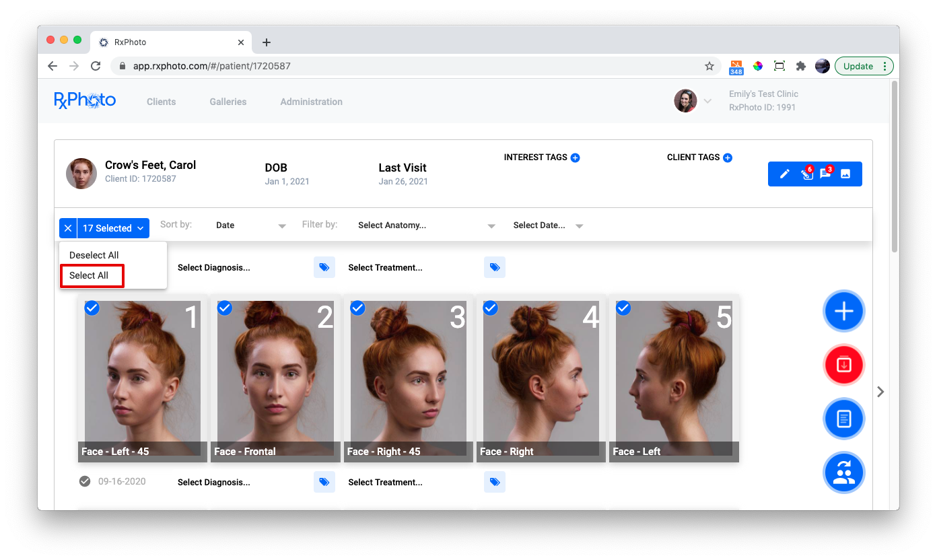Open the Select Anatomy filter dropdown
Viewport: 937px width, 560px height.
pyautogui.click(x=426, y=225)
